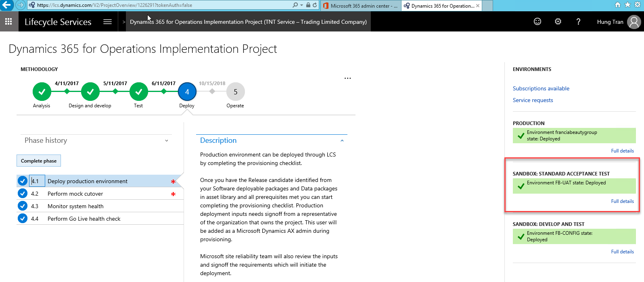Screen dimensions: 644x282
Task: Close the Dynamics 365 for Operations tab
Action: 478,6
